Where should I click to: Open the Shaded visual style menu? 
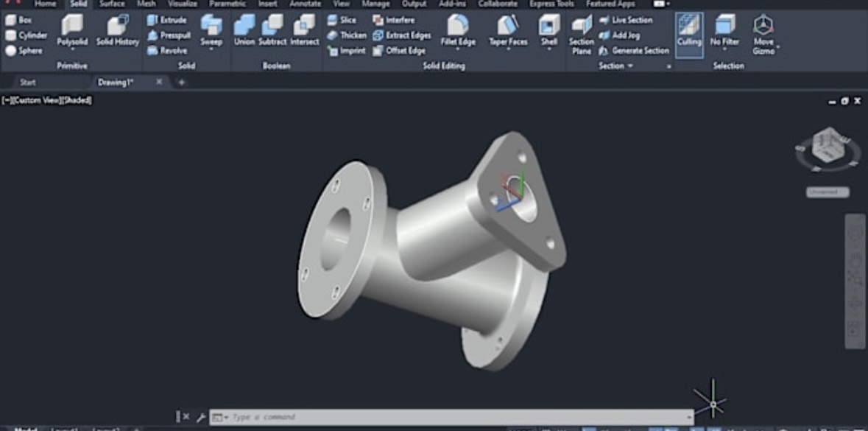click(x=77, y=100)
